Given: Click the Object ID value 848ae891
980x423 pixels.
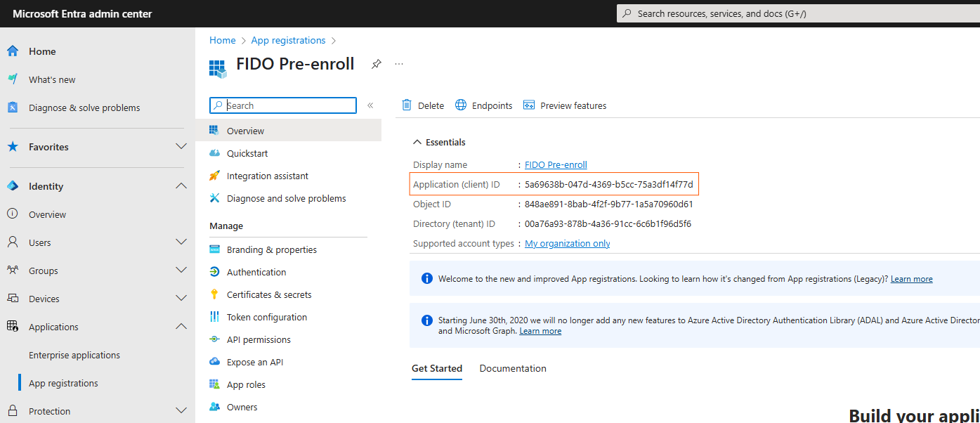Looking at the screenshot, I should pos(609,204).
